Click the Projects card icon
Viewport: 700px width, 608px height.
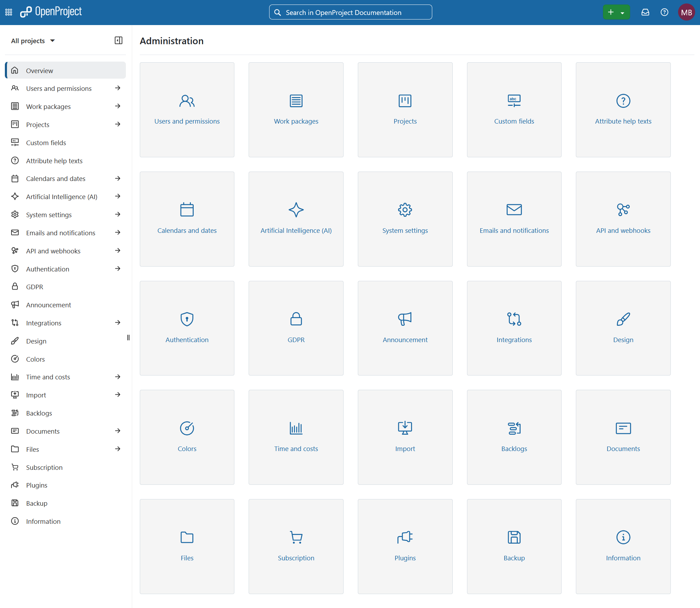pos(405,101)
